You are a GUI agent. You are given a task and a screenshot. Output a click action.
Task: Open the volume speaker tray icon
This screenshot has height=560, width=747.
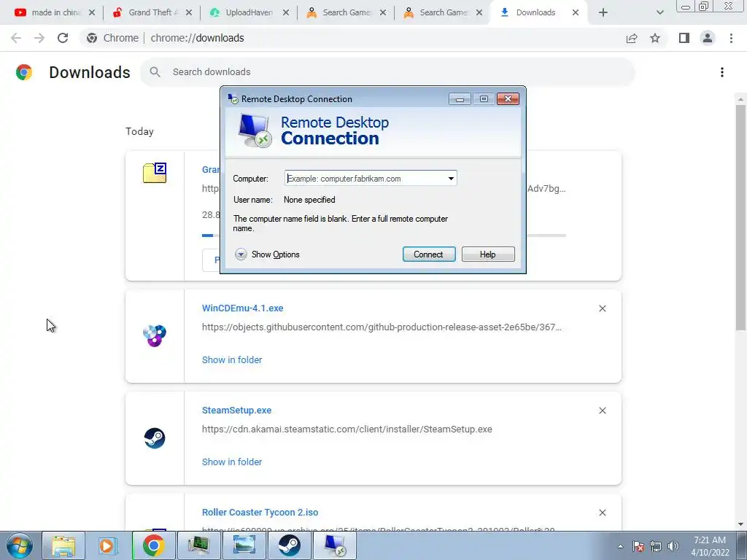coord(673,546)
